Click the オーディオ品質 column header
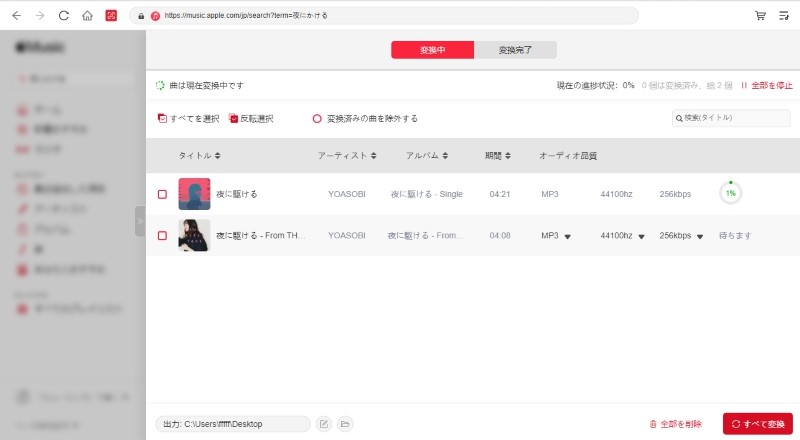The height and width of the screenshot is (440, 800). (568, 156)
